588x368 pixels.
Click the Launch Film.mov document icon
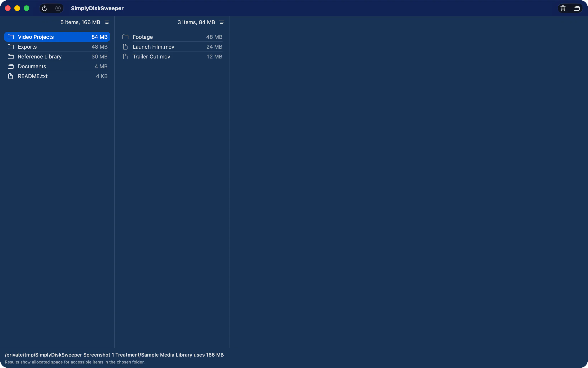(125, 47)
